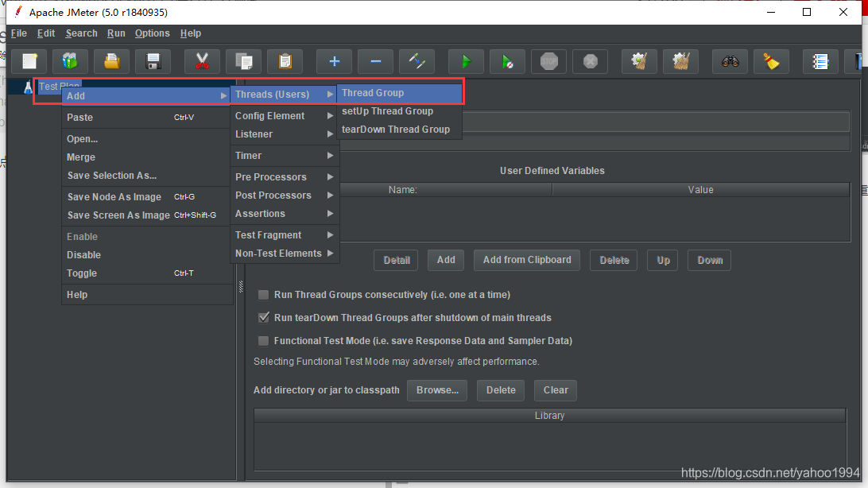This screenshot has height=488, width=868.
Task: Open the Help menu in menu bar
Action: point(191,33)
